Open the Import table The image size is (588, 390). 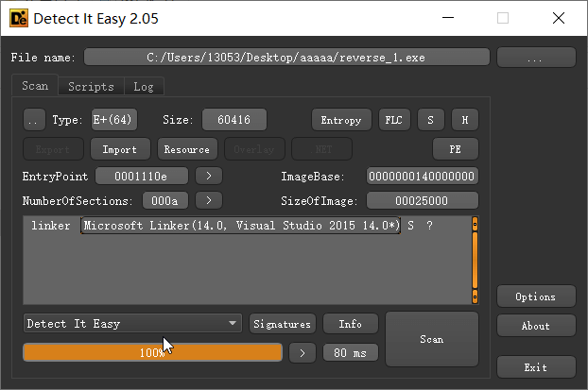click(120, 149)
